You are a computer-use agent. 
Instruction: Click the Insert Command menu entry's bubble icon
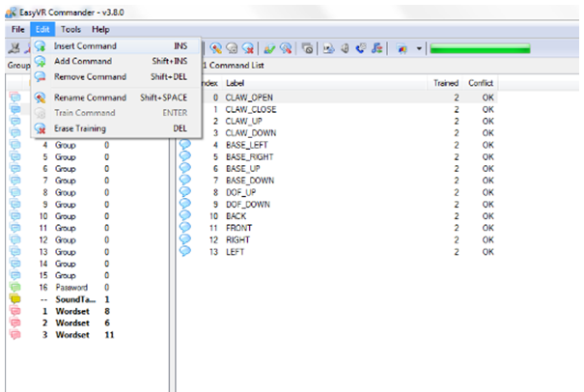41,45
